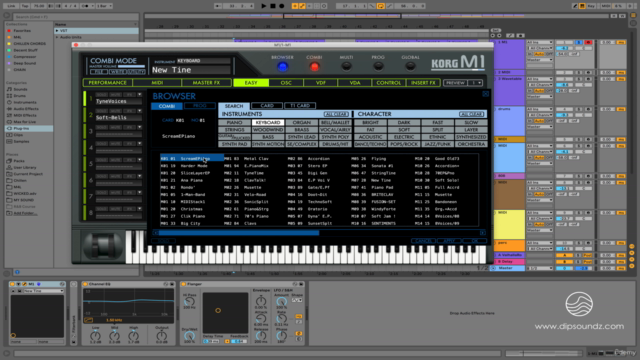Open the MASTER FX tab
640x360 pixels.
(x=206, y=82)
